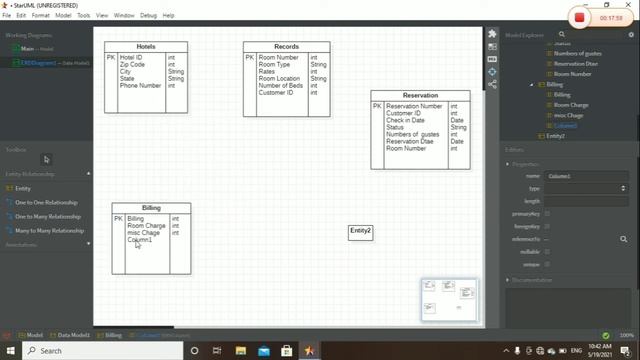Select misc Chage in Model Explorer
This screenshot has height=360, width=640.
pos(568,116)
